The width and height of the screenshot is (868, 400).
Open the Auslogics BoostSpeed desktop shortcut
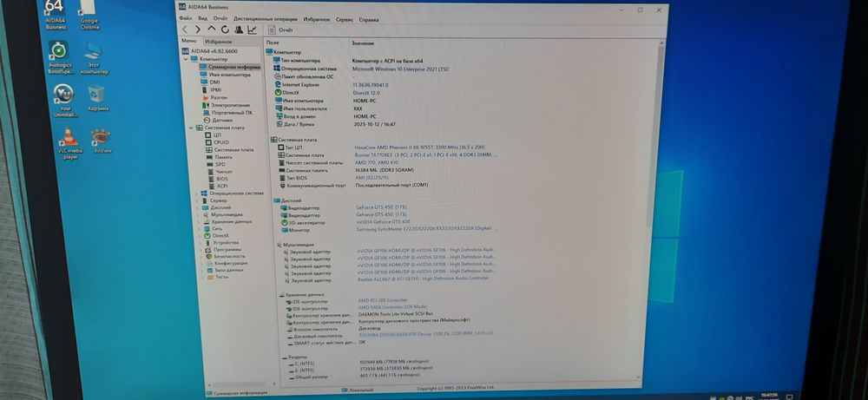pos(59,57)
